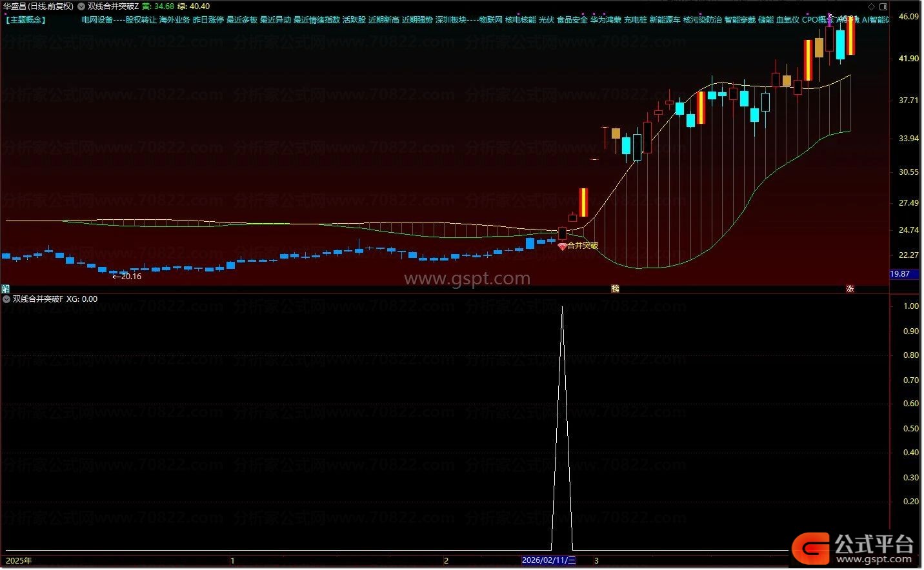Click the red diamond 合并突破 signal icon

click(x=562, y=246)
